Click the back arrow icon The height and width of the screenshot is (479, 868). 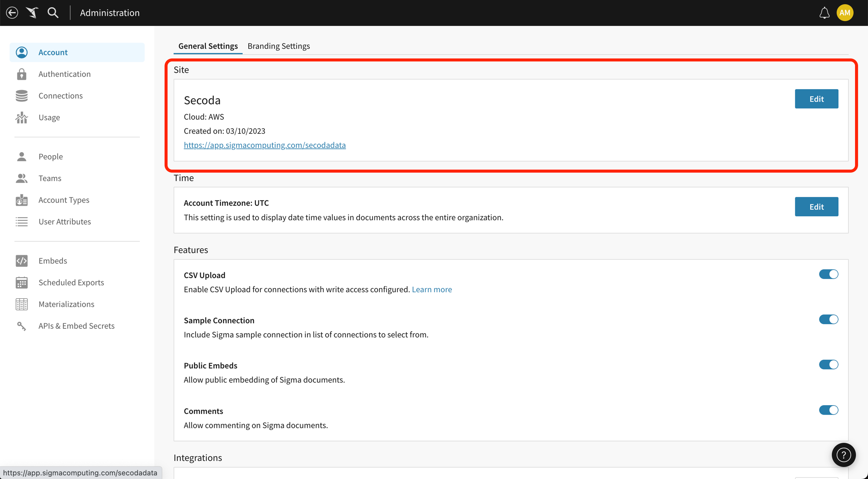click(x=12, y=13)
